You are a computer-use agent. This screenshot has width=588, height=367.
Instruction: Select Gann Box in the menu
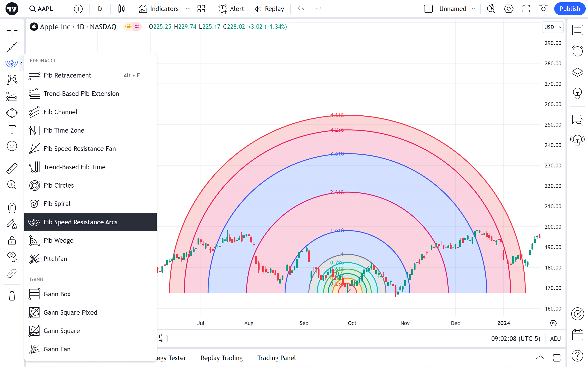click(x=57, y=294)
